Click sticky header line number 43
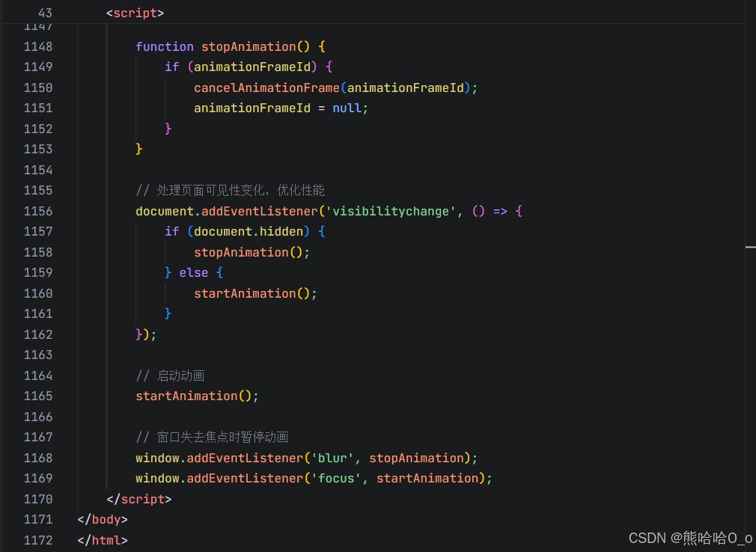 45,13
